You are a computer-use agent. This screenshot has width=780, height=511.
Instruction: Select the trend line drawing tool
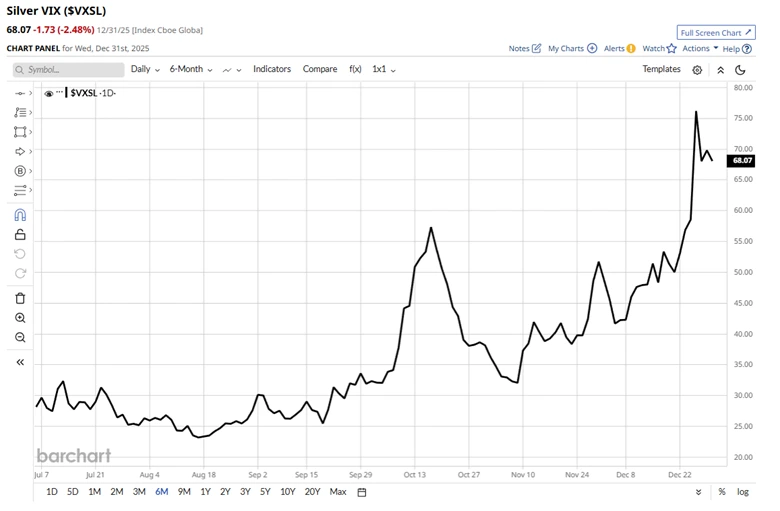click(20, 93)
